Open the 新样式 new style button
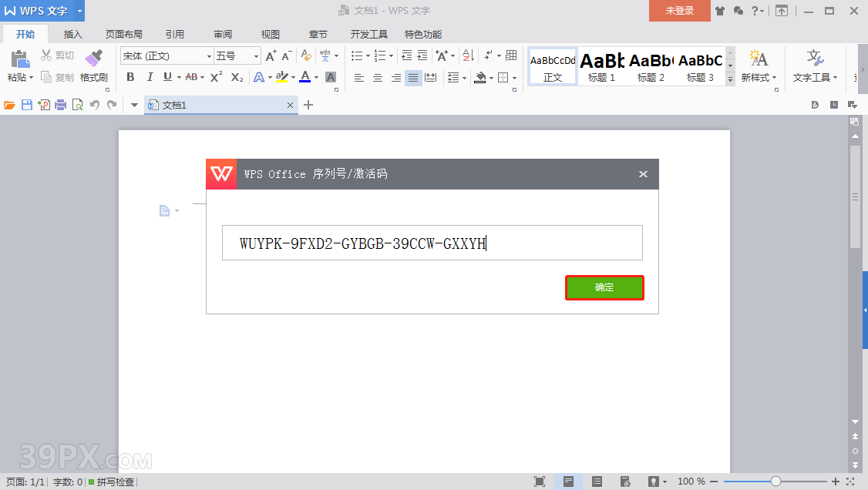 (x=759, y=66)
